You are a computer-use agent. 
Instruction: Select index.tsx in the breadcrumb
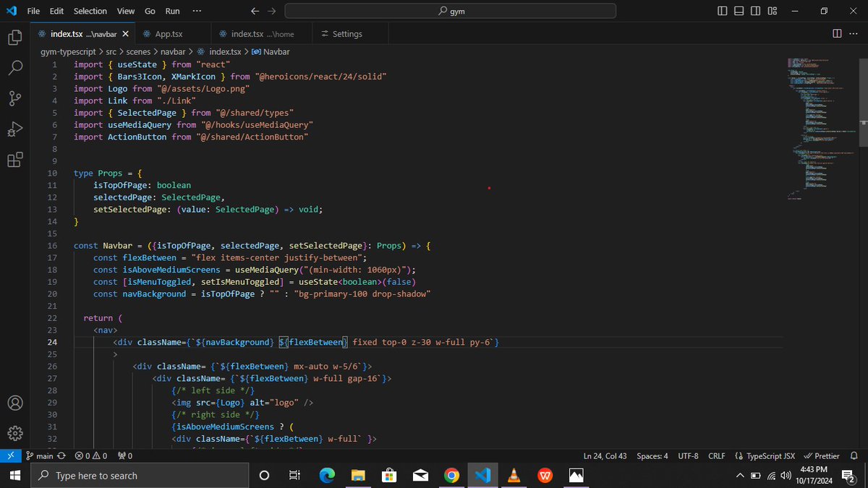(225, 51)
